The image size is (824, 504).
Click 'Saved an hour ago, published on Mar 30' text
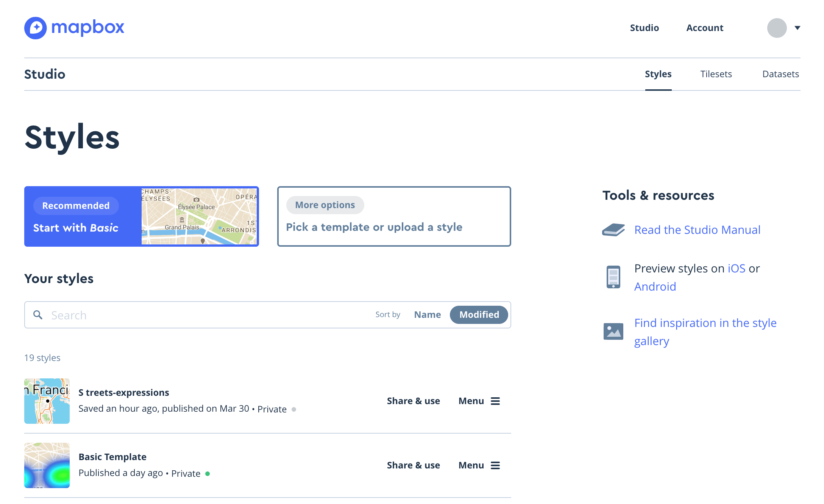[x=164, y=409]
